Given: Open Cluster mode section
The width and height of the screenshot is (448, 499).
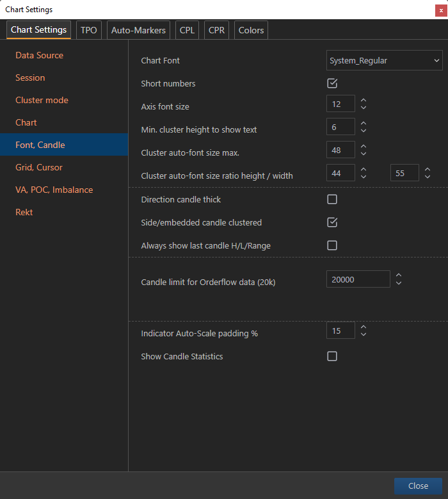Looking at the screenshot, I should [x=64, y=100].
